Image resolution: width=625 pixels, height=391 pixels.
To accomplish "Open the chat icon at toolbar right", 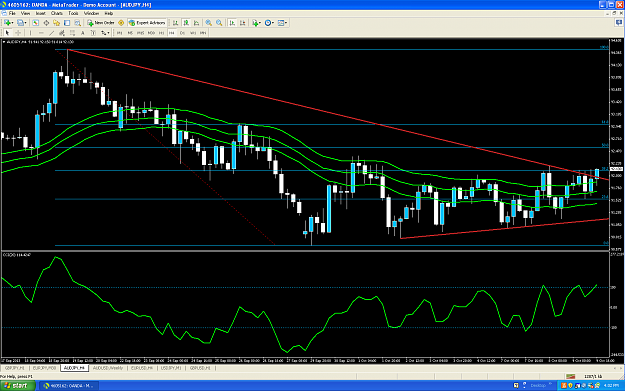I will [x=619, y=23].
